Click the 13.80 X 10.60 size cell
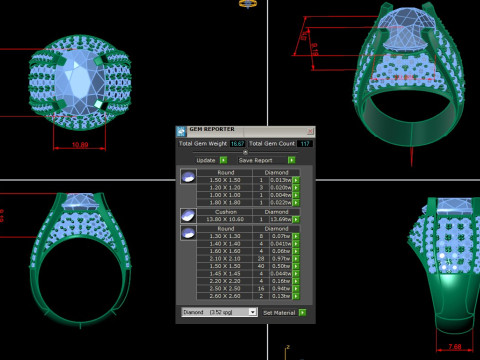 tap(225, 219)
